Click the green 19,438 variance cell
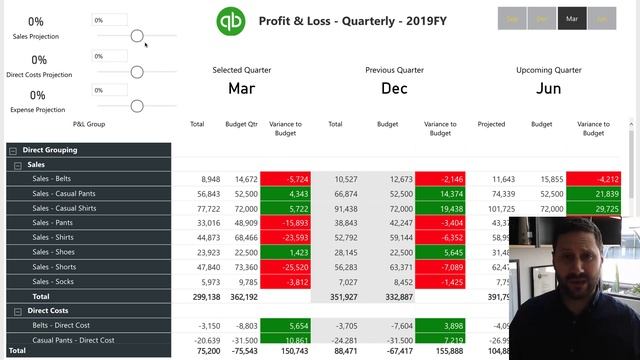640x360 pixels. point(440,208)
